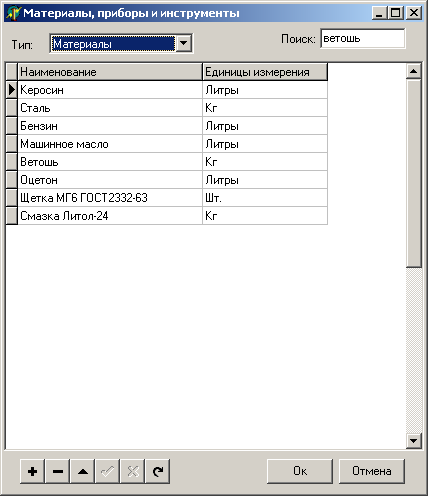
Task: Click the scrollbar down arrow
Action: click(414, 441)
